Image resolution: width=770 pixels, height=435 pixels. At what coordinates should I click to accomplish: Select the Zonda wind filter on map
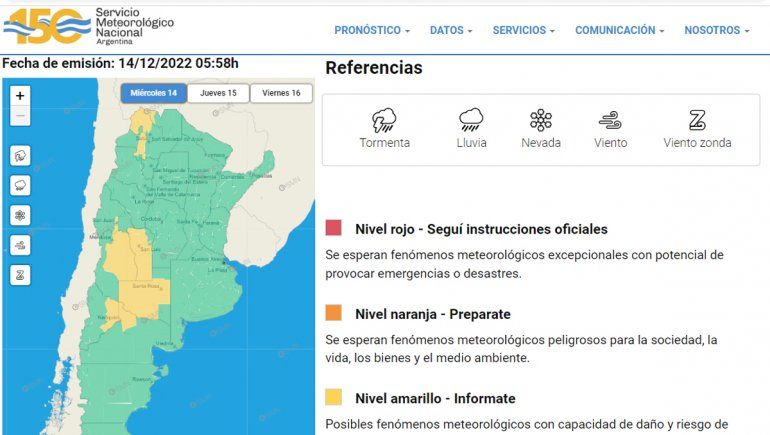21,274
